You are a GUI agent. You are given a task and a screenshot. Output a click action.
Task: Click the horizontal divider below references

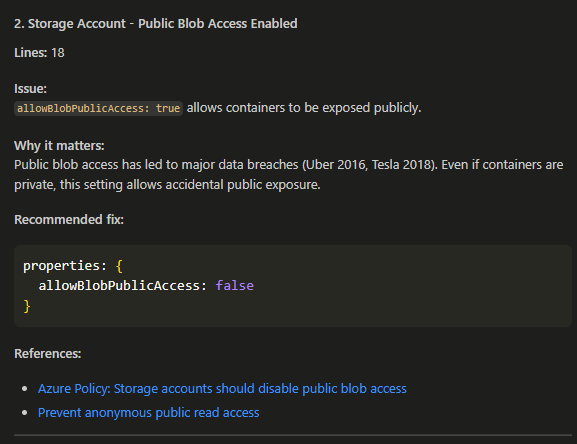pos(293,435)
